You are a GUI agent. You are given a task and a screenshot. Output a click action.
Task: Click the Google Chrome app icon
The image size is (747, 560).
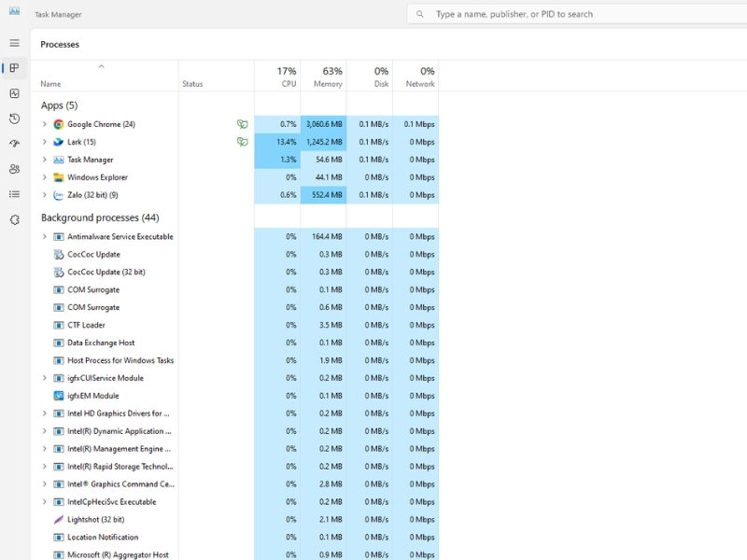[58, 124]
